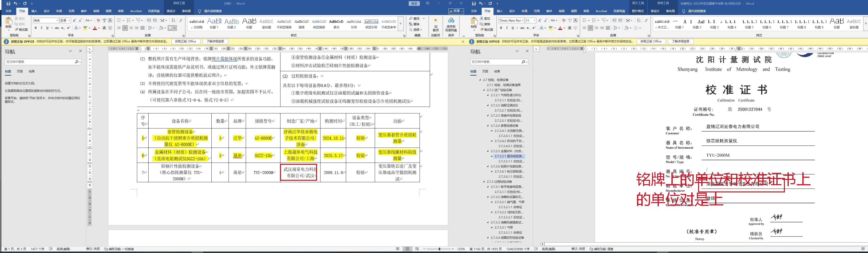Toggle Bold in left window font group
This screenshot has width=868, height=253.
35,28
